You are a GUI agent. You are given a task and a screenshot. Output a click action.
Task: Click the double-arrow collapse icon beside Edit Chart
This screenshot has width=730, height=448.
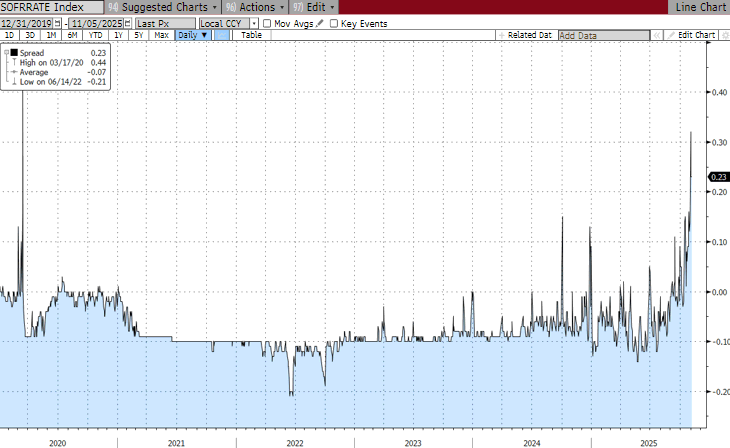657,35
